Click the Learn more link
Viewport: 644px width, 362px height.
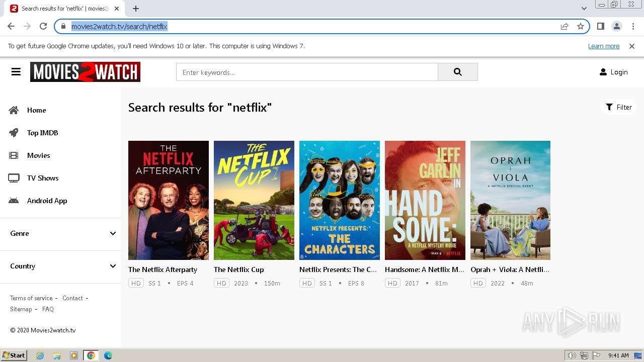[604, 46]
